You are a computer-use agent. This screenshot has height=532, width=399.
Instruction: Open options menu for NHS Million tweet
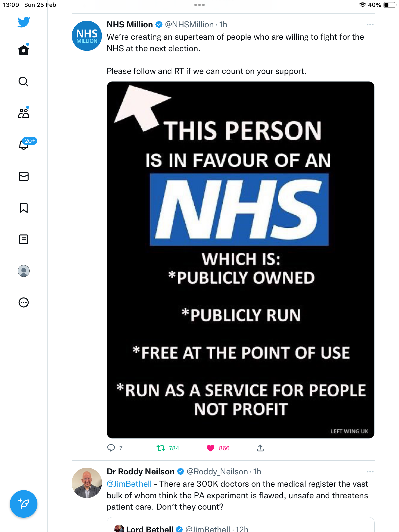[x=370, y=25]
